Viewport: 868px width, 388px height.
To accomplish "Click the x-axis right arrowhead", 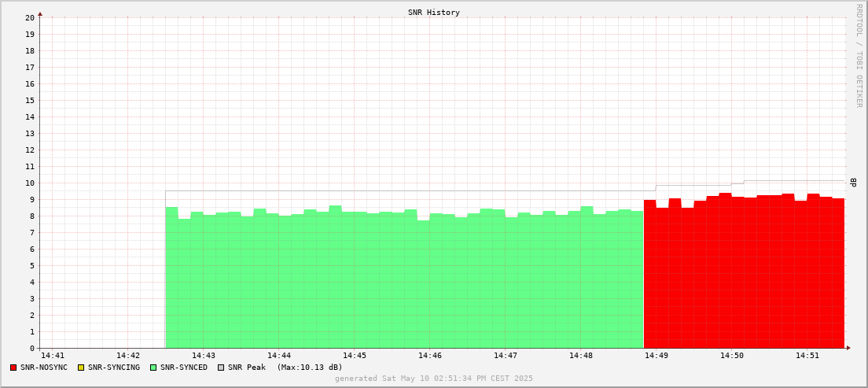I will pyautogui.click(x=848, y=348).
